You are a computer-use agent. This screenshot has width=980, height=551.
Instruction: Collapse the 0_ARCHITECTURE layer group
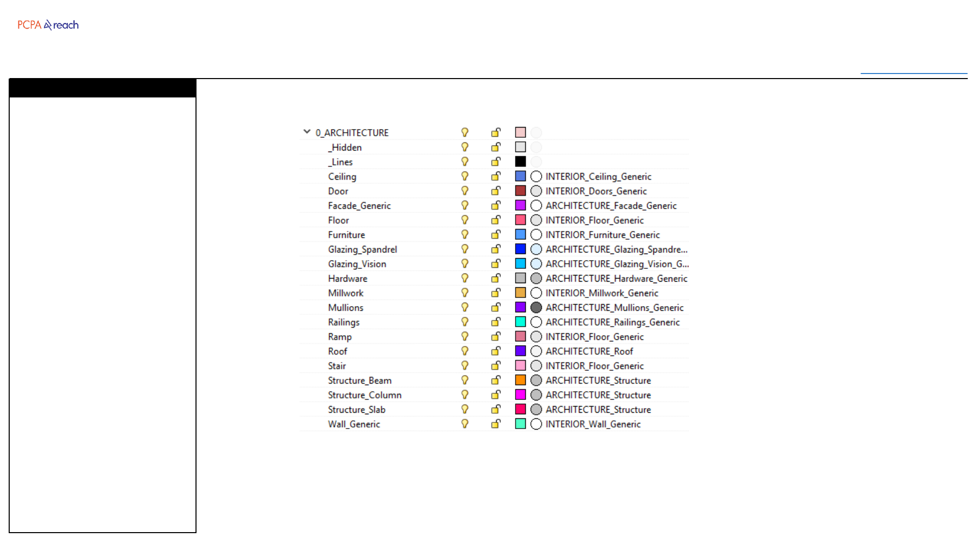[x=307, y=132]
